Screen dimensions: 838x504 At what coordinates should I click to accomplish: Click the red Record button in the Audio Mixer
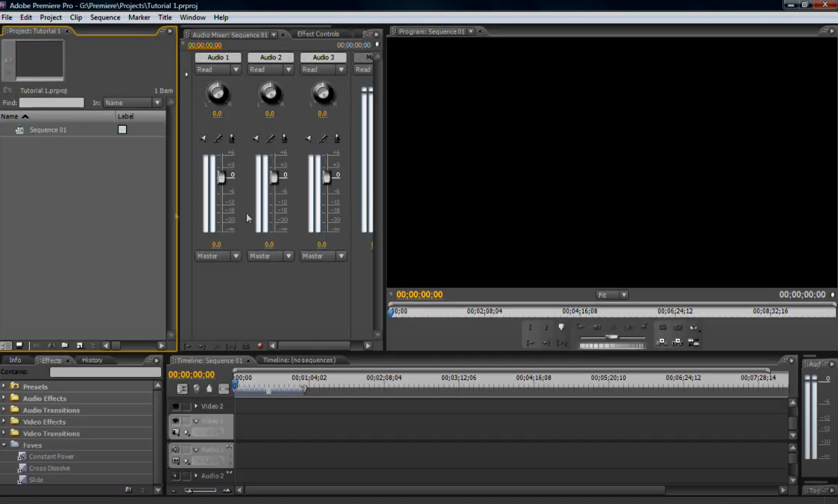coord(261,346)
